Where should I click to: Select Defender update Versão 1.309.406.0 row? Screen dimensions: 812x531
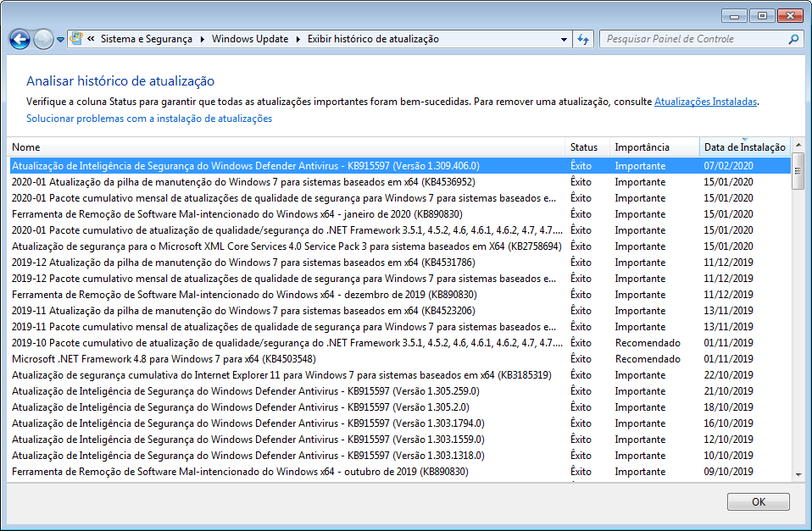pos(400,166)
